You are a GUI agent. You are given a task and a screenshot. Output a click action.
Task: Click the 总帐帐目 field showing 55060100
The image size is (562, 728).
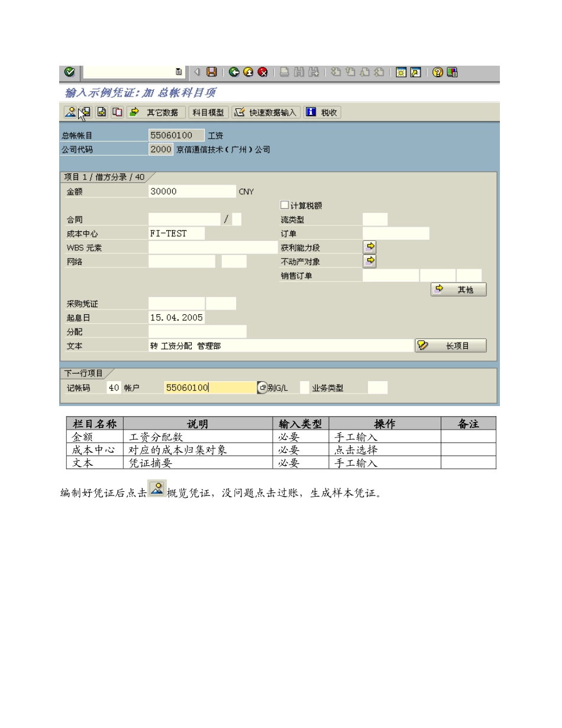click(177, 136)
